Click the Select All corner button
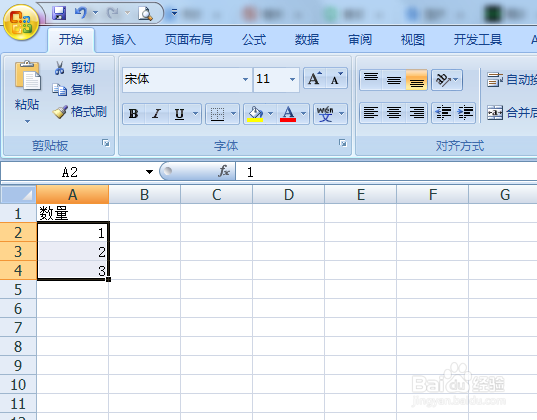This screenshot has height=420, width=537. 18,195
